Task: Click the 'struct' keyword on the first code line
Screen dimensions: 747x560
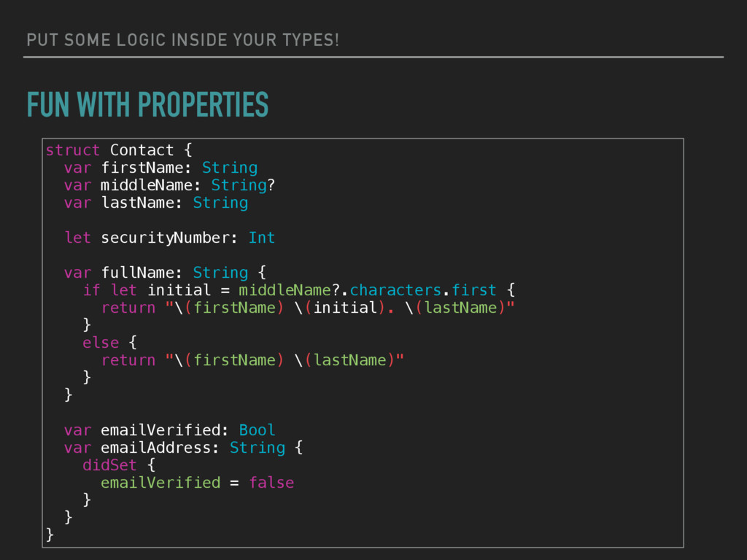Action: coord(72,150)
